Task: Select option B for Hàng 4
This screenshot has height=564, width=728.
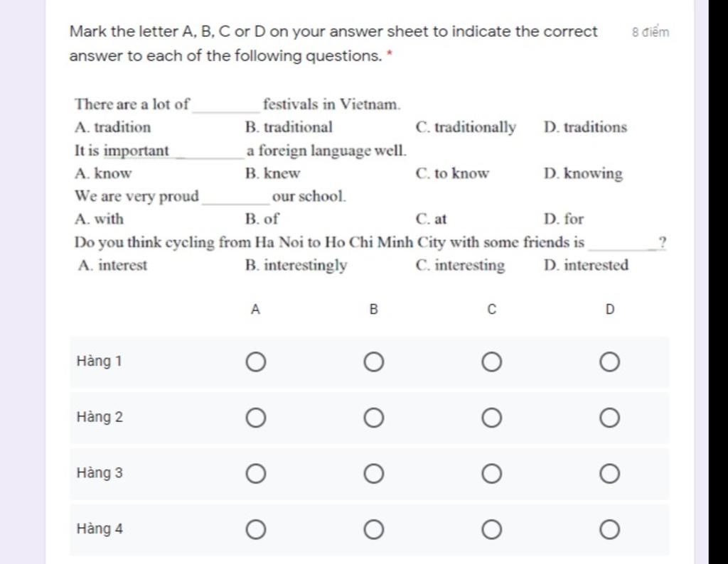Action: pyautogui.click(x=374, y=530)
